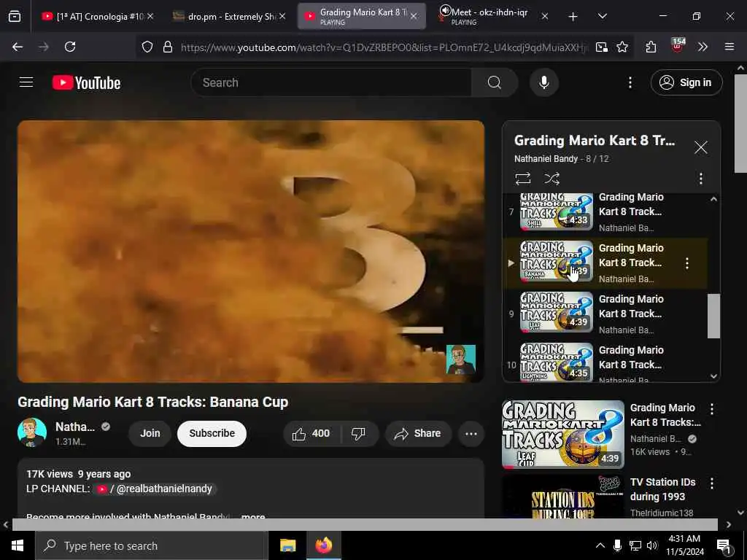Image resolution: width=747 pixels, height=560 pixels.
Task: Go to YouTube home via logo
Action: pyautogui.click(x=86, y=83)
